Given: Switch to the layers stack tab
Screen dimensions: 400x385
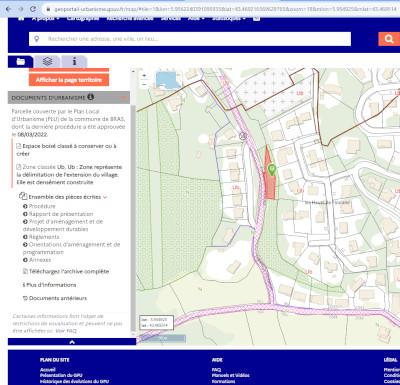Looking at the screenshot, I should (x=48, y=62).
